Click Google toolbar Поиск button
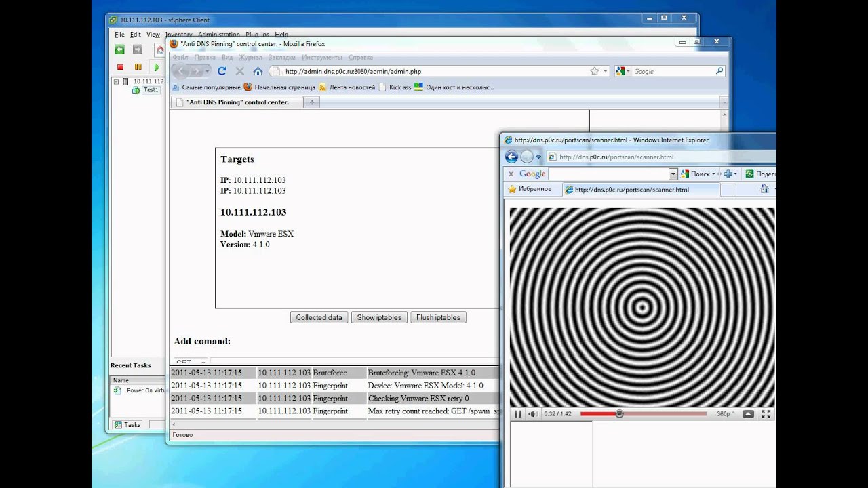Screen dimensions: 868x488 [697, 174]
